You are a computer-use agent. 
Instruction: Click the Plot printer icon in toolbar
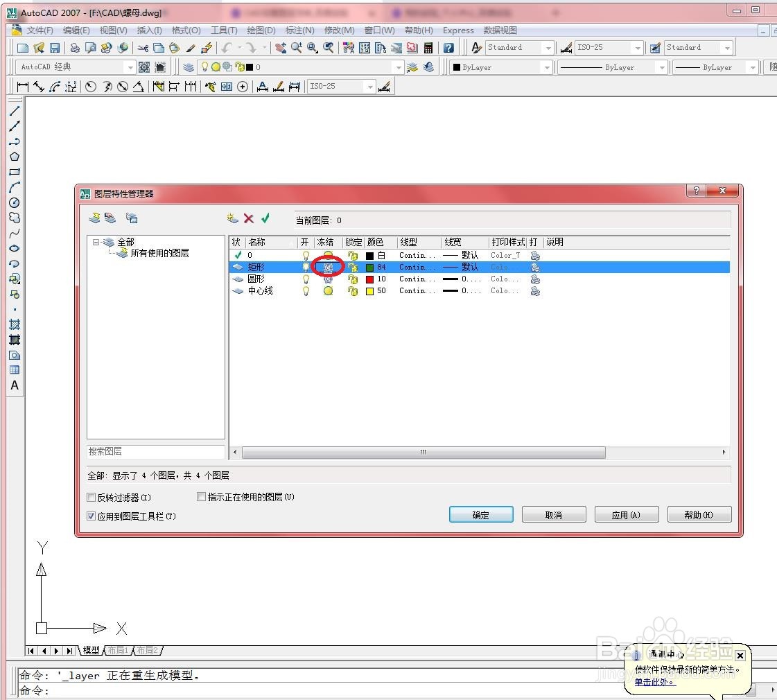(x=75, y=48)
